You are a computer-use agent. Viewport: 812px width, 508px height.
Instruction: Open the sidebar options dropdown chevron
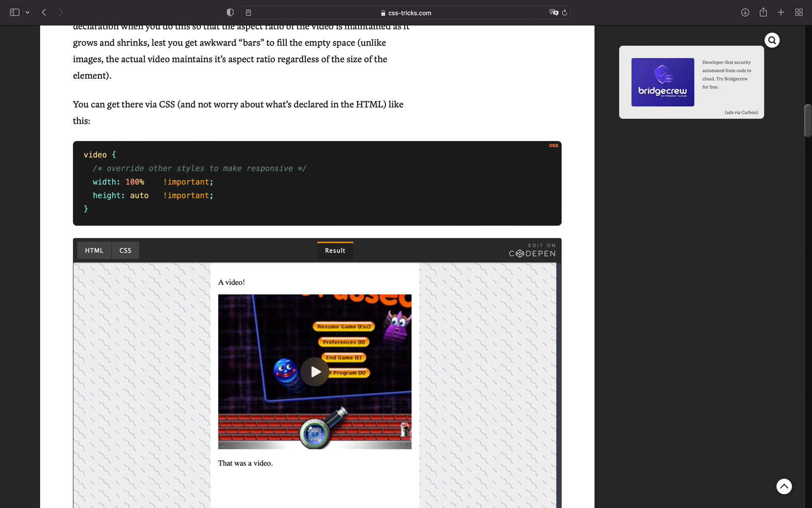click(27, 13)
